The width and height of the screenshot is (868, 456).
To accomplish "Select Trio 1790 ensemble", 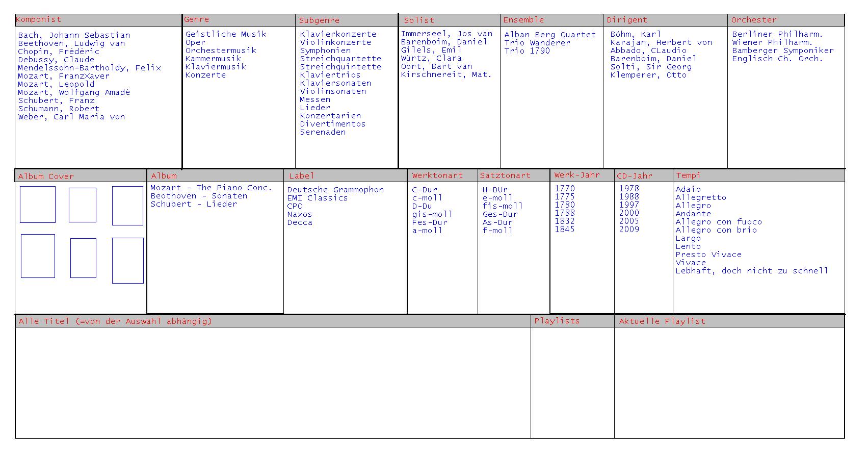I will [527, 51].
